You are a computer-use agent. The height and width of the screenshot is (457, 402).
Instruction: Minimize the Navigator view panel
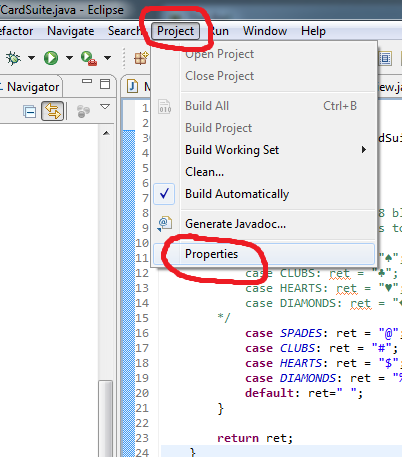pos(87,81)
